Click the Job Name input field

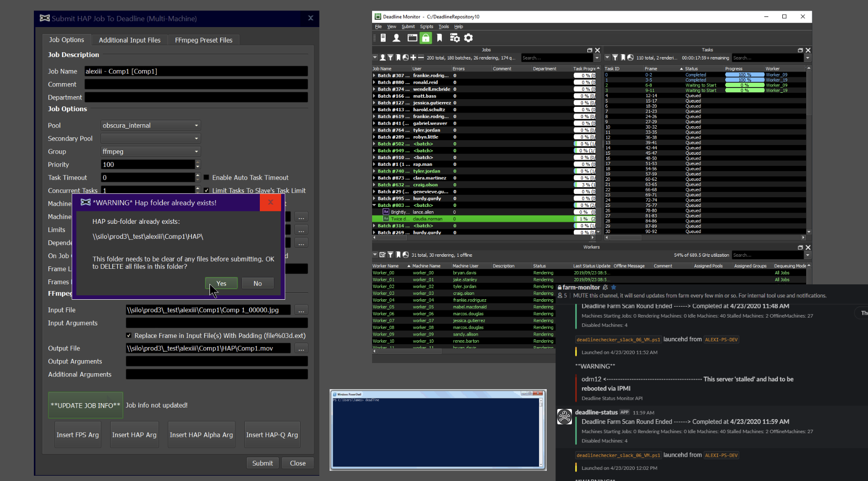pos(196,71)
